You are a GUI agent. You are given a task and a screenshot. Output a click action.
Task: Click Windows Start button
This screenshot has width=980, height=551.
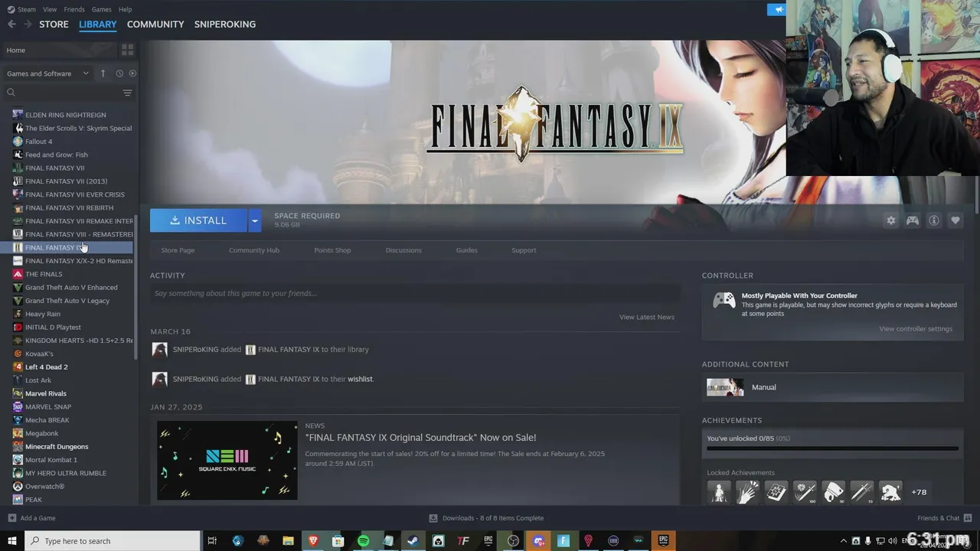click(x=11, y=541)
